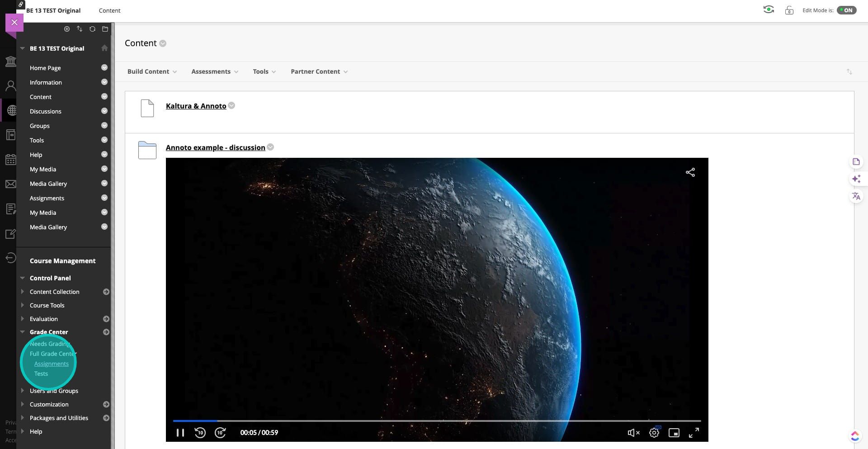Screen dimensions: 868x449
Task: Expand Users and Groups section
Action: point(54,391)
